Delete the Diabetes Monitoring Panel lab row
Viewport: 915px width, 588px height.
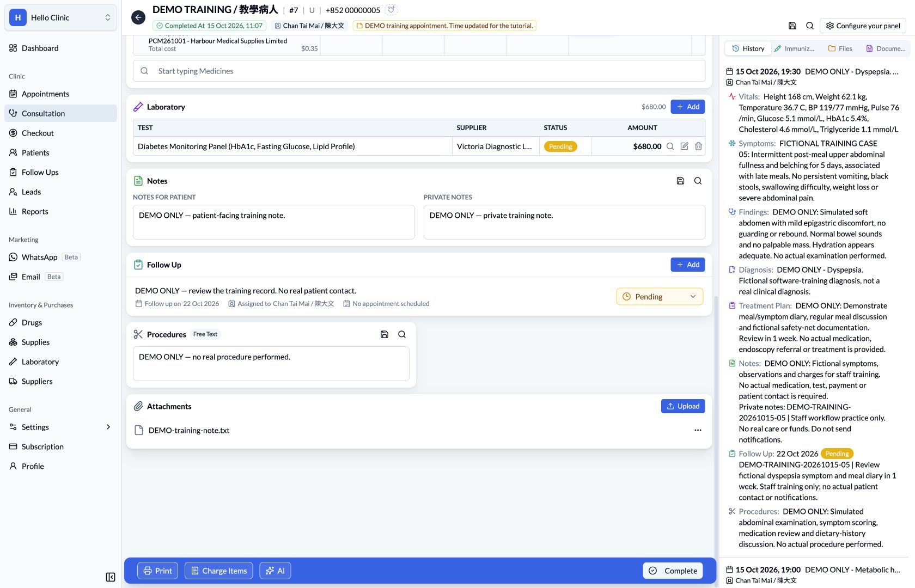(x=698, y=146)
